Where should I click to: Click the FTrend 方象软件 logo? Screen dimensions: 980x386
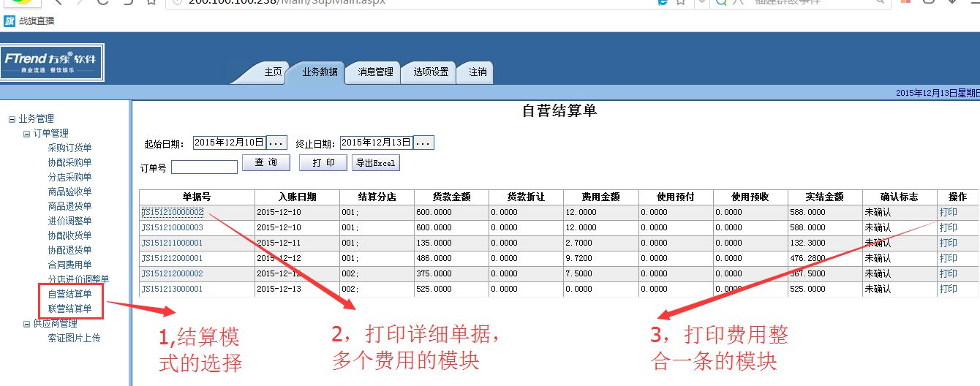tap(52, 63)
